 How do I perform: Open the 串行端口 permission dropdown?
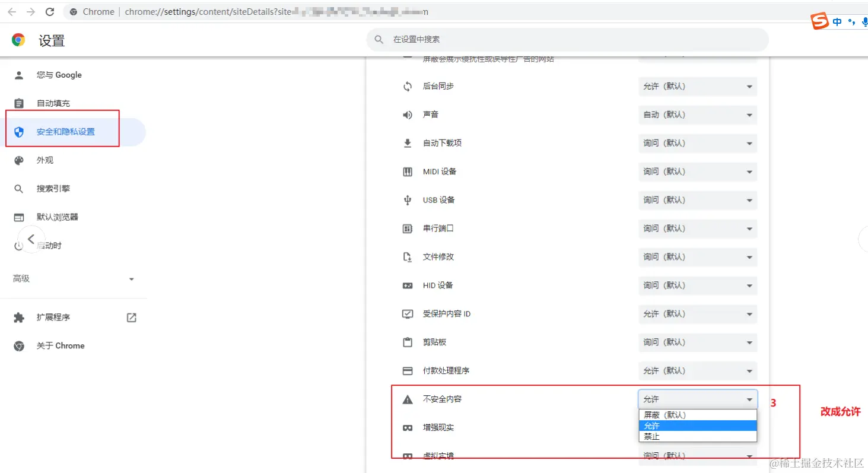(698, 228)
